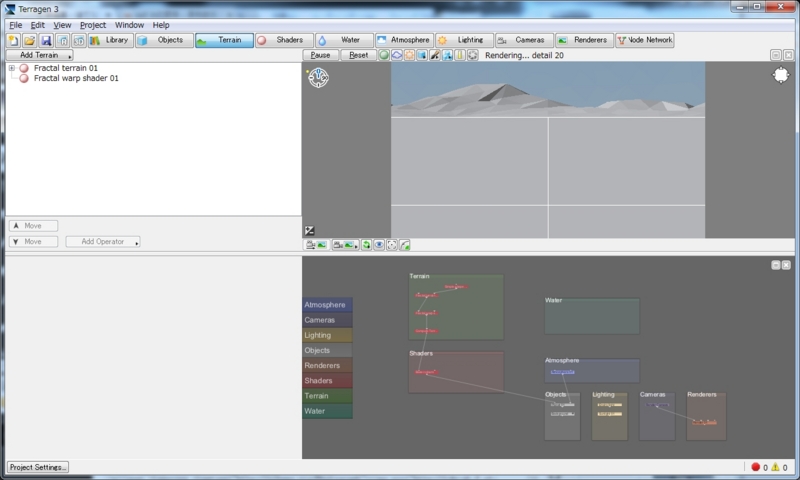Open the View menu
This screenshot has height=480, width=800.
click(62, 25)
